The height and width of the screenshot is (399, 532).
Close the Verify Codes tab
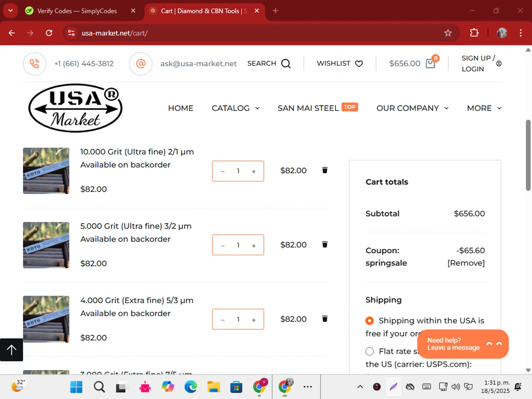(x=133, y=11)
